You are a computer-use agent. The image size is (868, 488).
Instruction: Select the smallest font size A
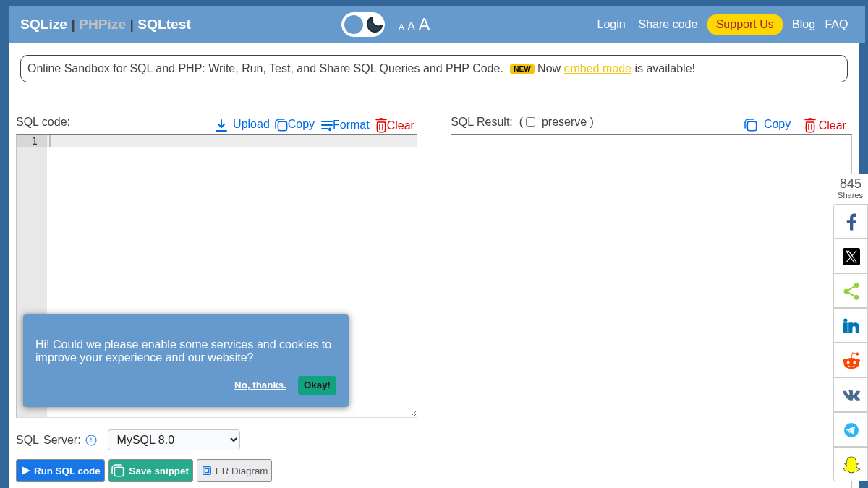[401, 27]
